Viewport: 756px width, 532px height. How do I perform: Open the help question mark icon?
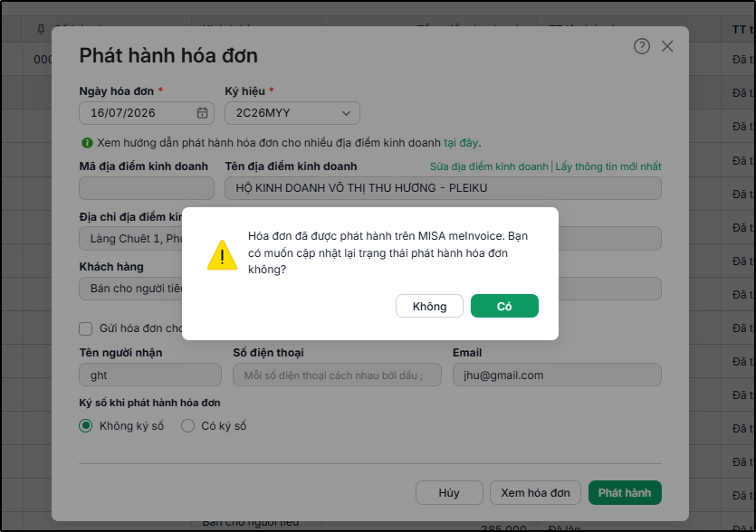(641, 46)
